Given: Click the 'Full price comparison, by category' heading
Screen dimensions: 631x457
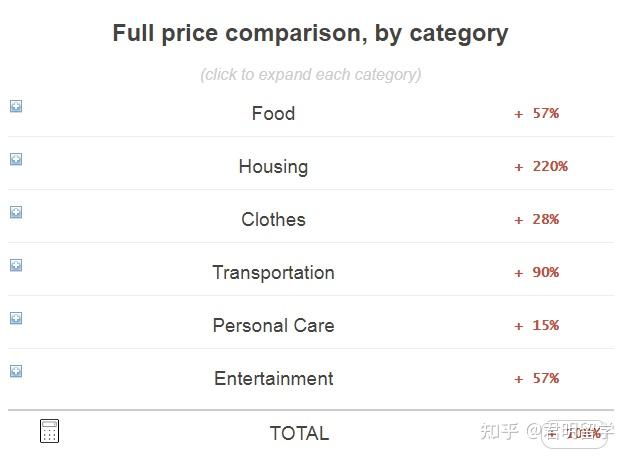Looking at the screenshot, I should point(310,33).
